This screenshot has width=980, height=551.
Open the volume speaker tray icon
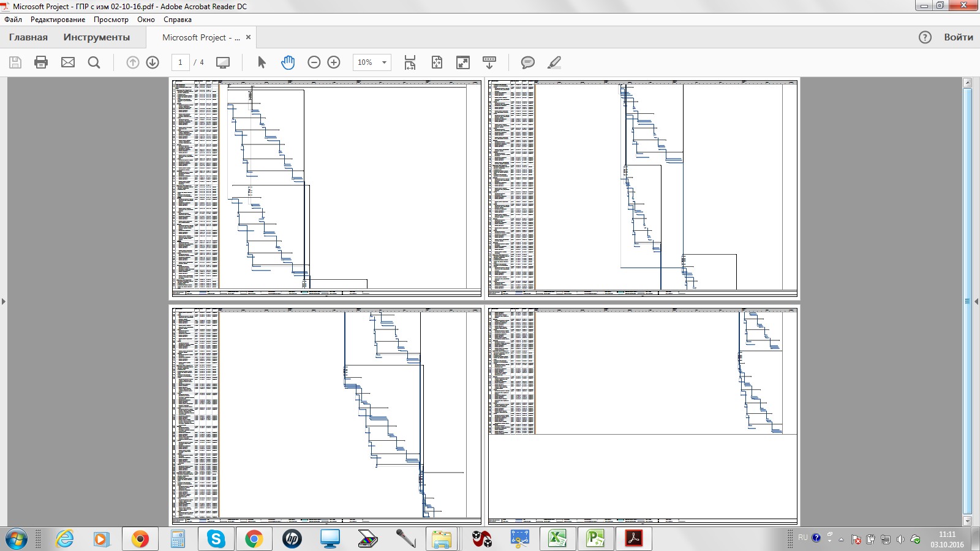(900, 539)
